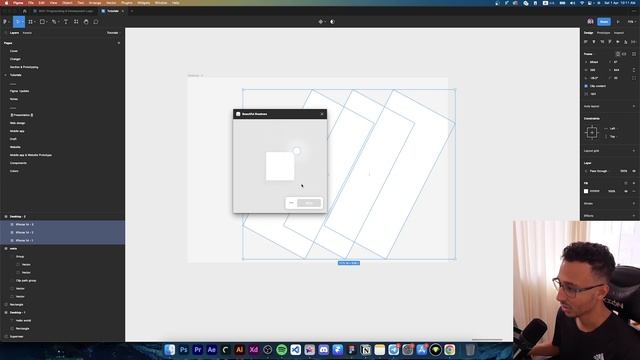Select the Rectangle shape tool
The image size is (640, 360).
coord(42,22)
